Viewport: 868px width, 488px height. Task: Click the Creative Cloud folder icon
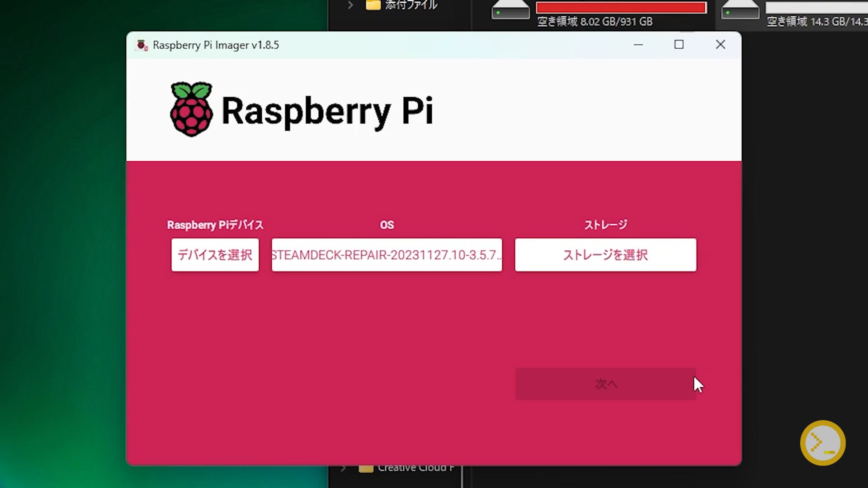(x=366, y=469)
